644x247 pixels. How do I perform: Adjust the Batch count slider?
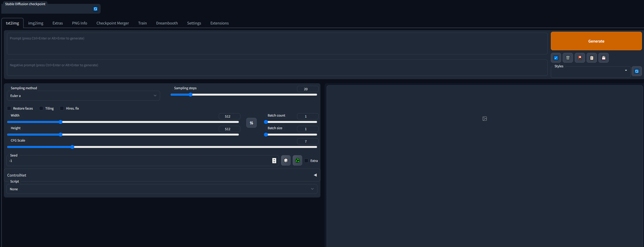(x=291, y=122)
